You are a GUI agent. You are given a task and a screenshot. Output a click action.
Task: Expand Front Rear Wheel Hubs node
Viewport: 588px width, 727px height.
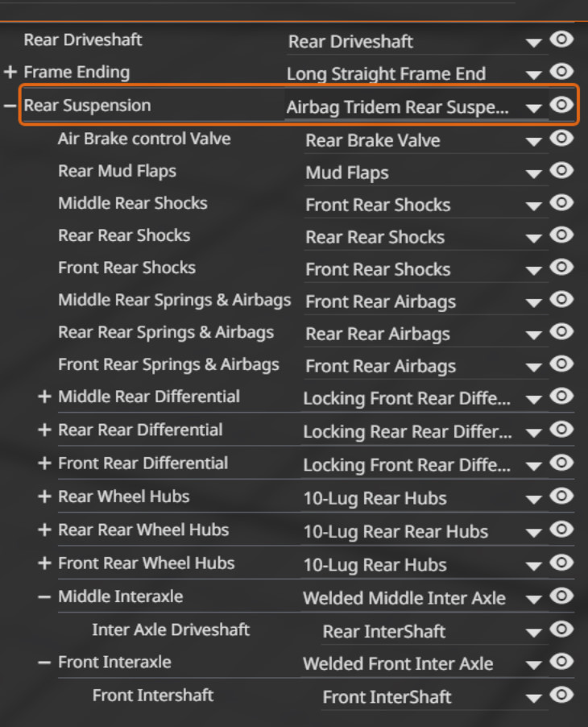(x=44, y=563)
